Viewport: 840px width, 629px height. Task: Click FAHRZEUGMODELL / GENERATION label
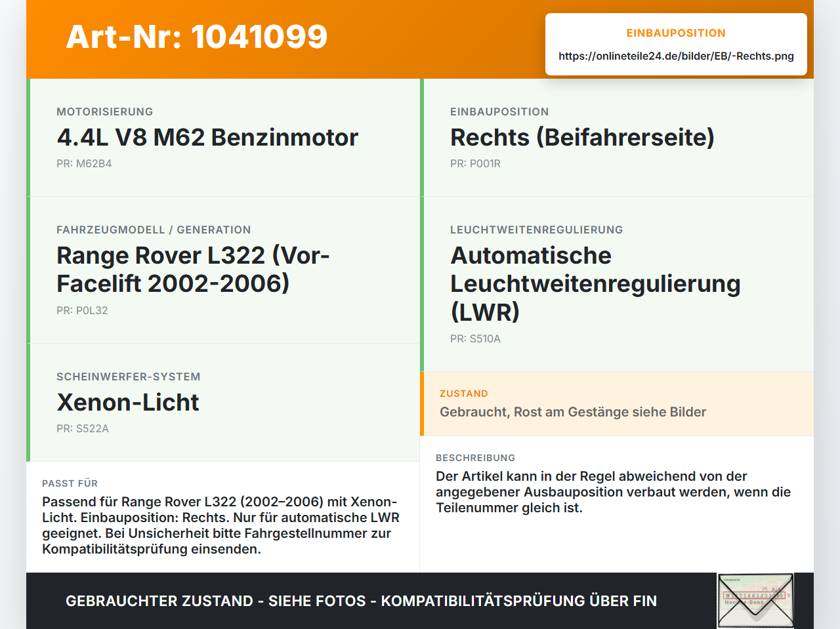(154, 230)
